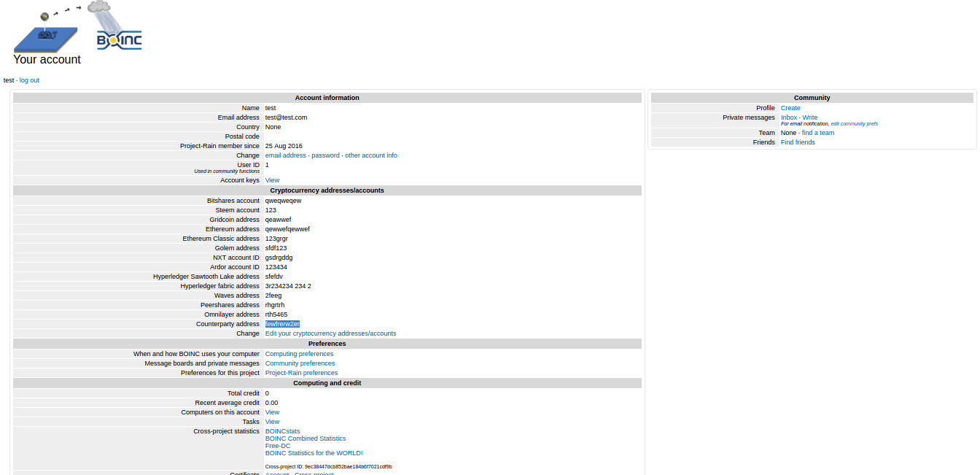Screen dimensions: 980x475
Task: Click the Golem address value sfdf123
Action: (x=276, y=248)
